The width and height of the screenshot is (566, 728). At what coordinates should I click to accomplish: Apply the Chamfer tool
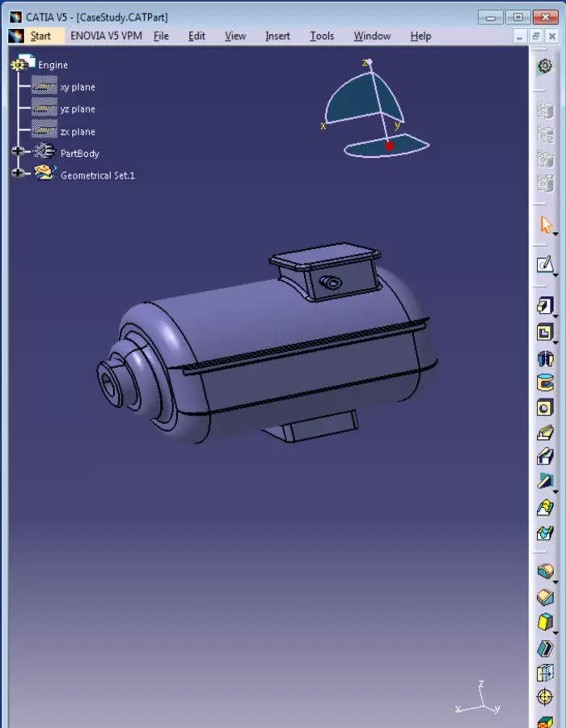545,597
